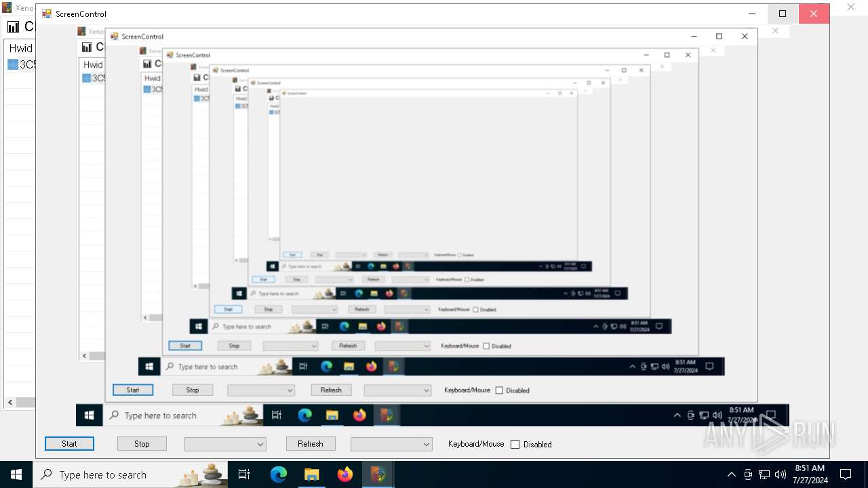Open Task View on real taskbar

click(244, 474)
